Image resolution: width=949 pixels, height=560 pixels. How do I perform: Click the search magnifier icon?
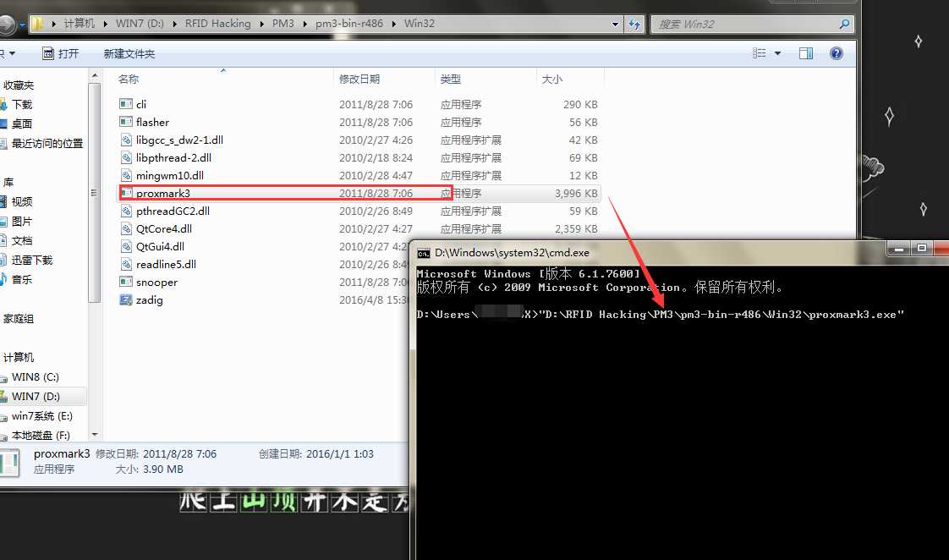coord(844,24)
